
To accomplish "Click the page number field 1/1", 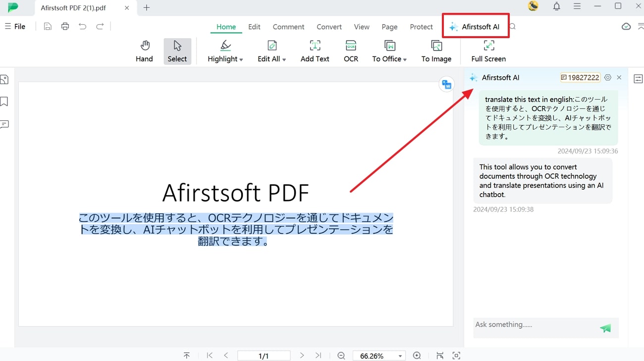I will pyautogui.click(x=264, y=356).
